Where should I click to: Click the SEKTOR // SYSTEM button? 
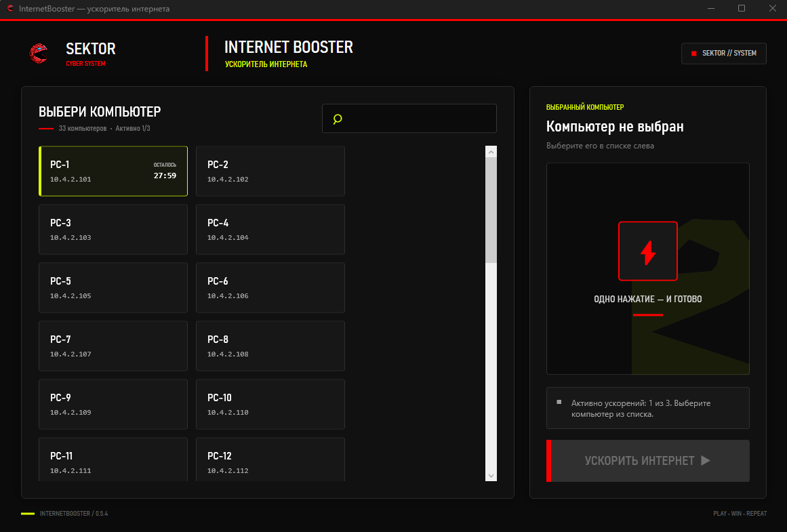(x=724, y=53)
